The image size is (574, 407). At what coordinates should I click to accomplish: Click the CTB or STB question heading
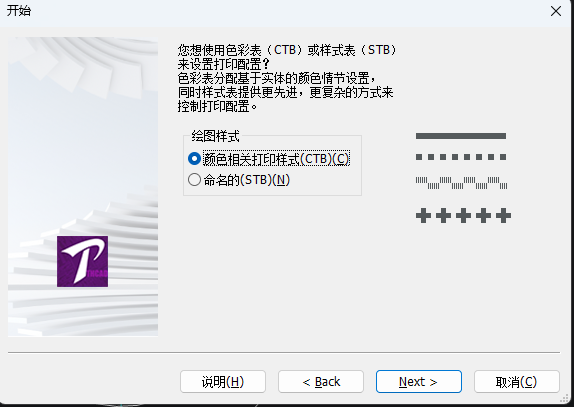(x=287, y=57)
